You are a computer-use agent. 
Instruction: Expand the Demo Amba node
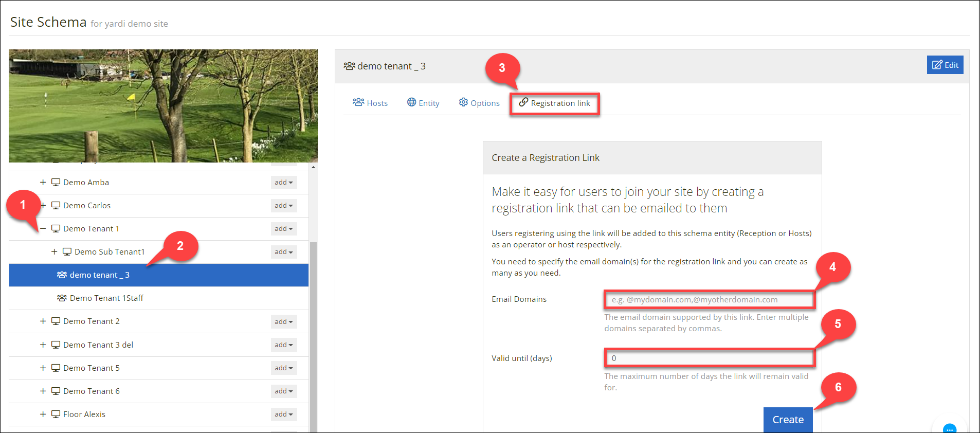[43, 182]
